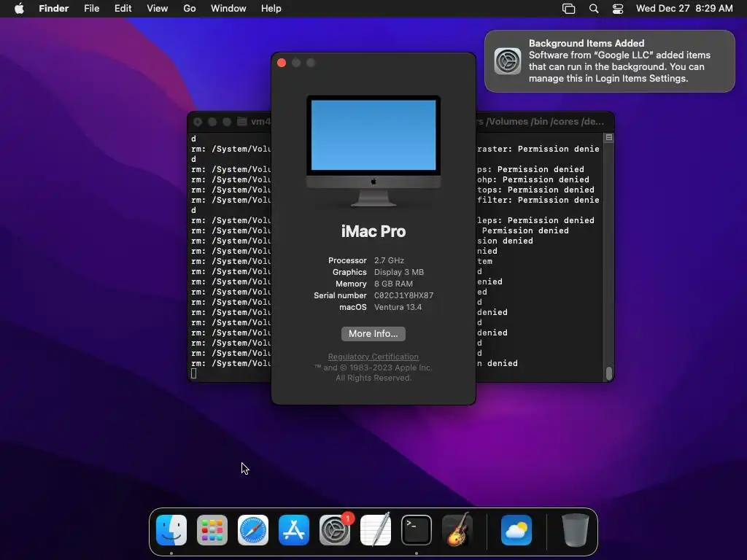Open Control Center in menu bar
The height and width of the screenshot is (560, 747).
tap(618, 9)
